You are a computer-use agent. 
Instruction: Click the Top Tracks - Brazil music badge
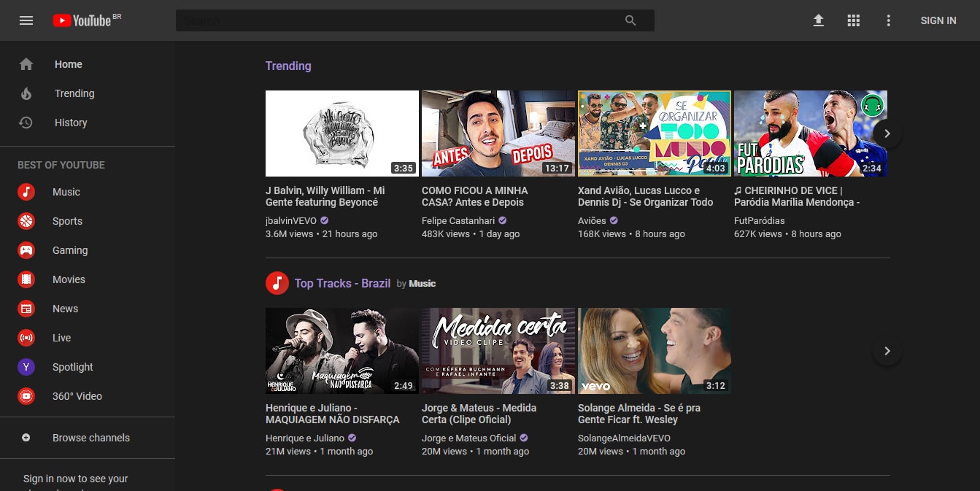277,283
